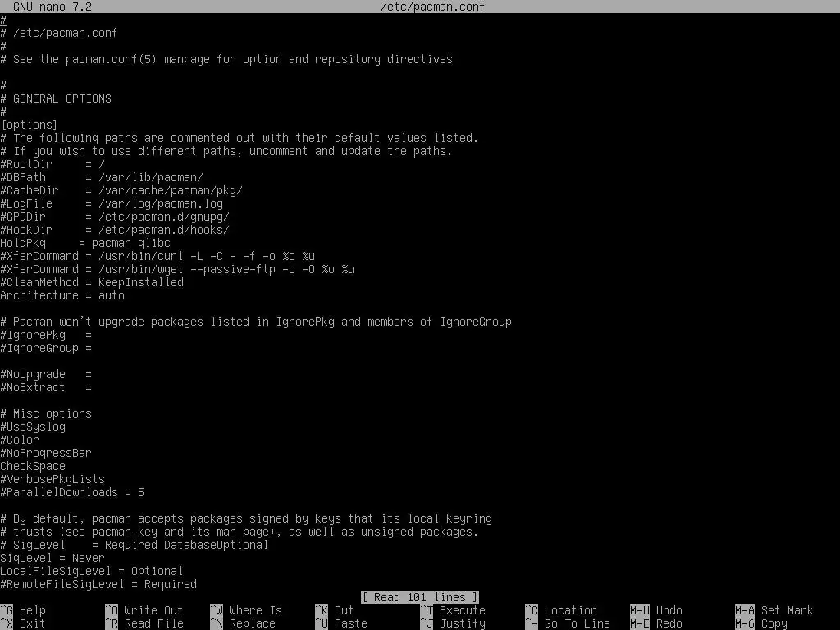Viewport: 840px width, 630px height.
Task: Click the M-A Set Mark shortcut
Action: [x=774, y=610]
